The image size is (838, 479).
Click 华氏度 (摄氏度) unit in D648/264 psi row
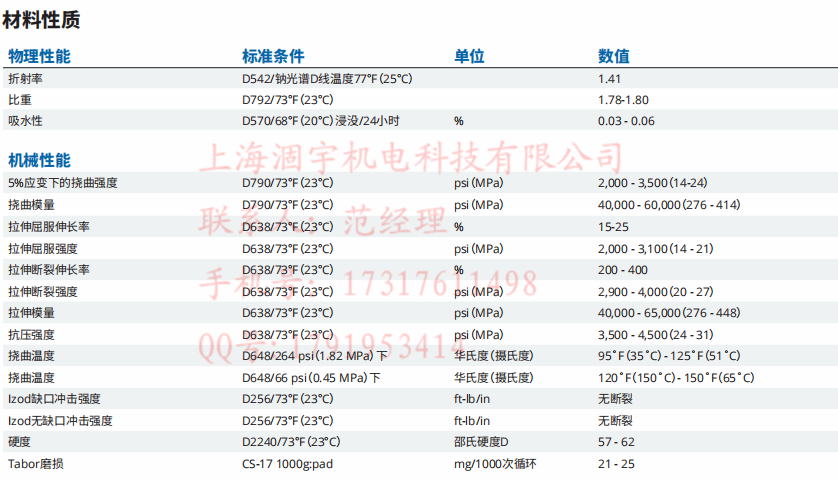[494, 356]
